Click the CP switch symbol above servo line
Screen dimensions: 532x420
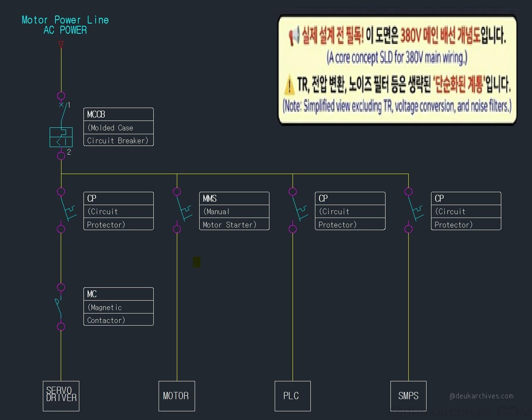(67, 210)
